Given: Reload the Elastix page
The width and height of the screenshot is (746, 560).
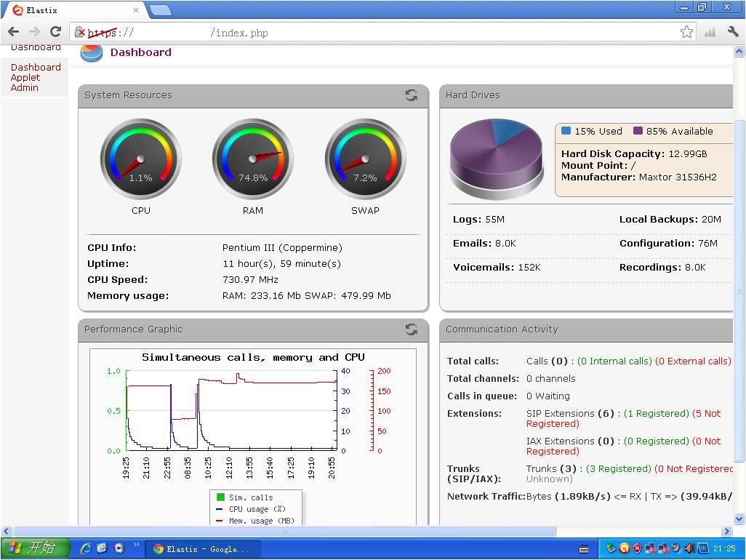Looking at the screenshot, I should (x=55, y=32).
